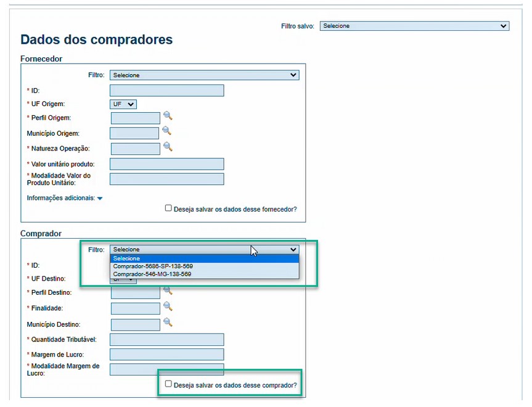The image size is (532, 407).
Task: Click Finalidade lookup magnifier icon
Action: pos(168,306)
